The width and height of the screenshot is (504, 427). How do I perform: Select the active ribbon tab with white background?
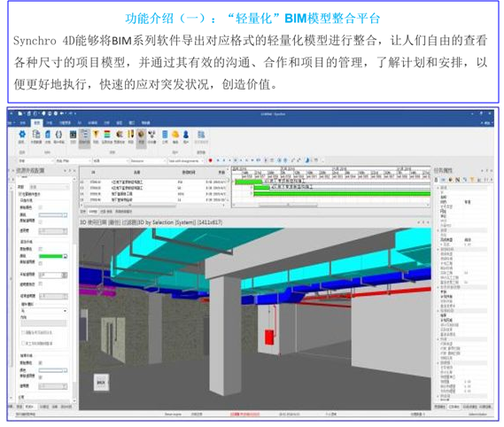click(37, 123)
